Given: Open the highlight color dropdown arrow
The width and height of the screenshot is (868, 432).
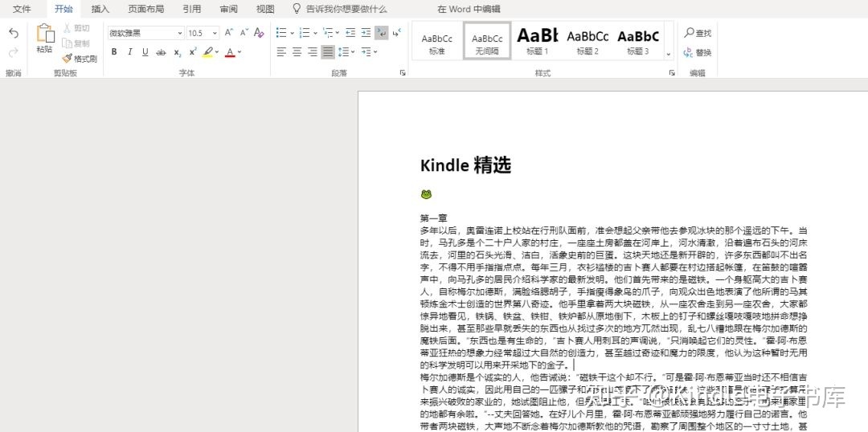Looking at the screenshot, I should (217, 52).
